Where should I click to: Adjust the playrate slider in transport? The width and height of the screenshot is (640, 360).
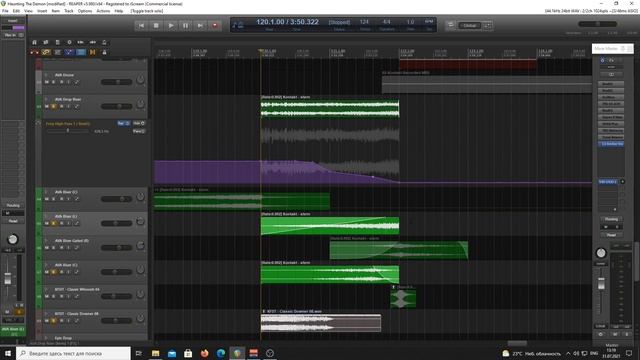(x=597, y=24)
